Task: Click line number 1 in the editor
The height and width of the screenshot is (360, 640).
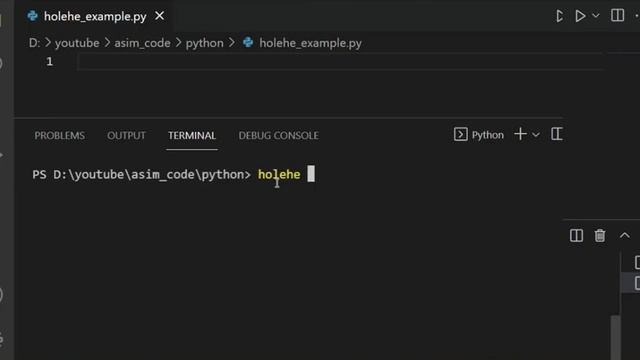Action: point(49,62)
